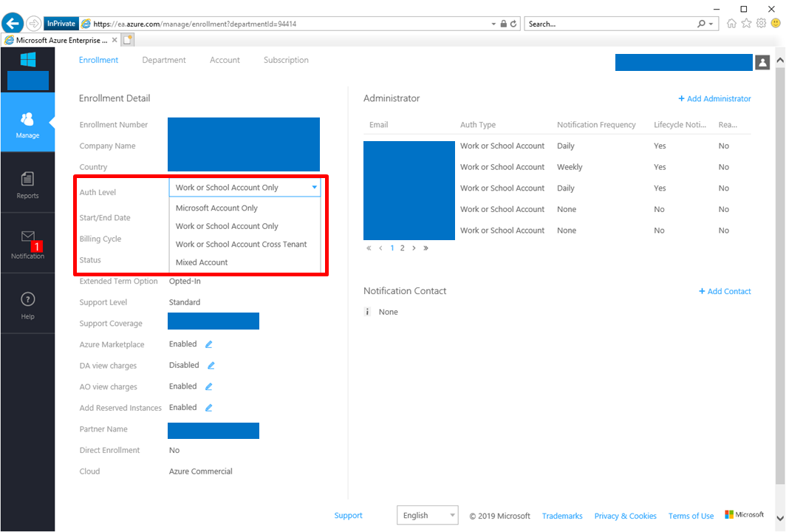Viewport: 786px width, 532px height.
Task: Click the search magnifier icon
Action: click(701, 24)
